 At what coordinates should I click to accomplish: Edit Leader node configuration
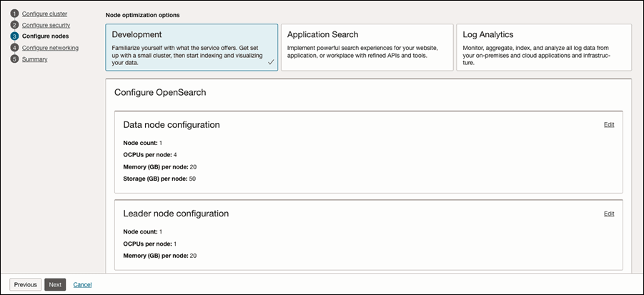609,214
